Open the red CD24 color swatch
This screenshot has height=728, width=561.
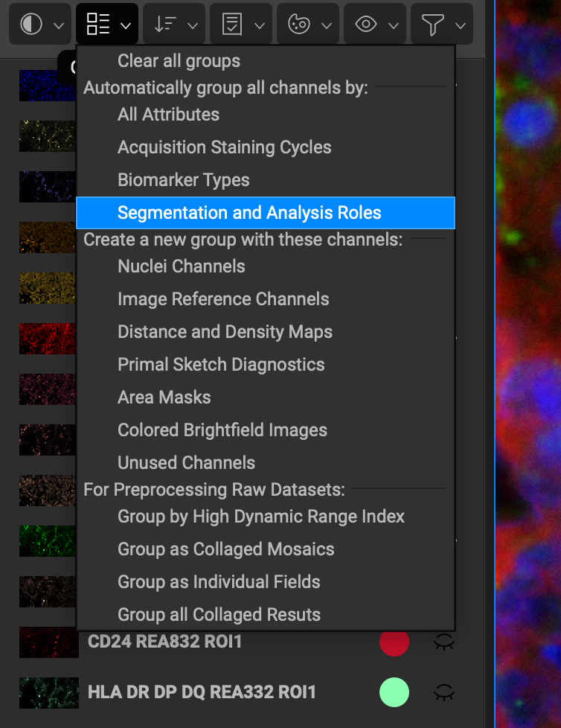[394, 642]
